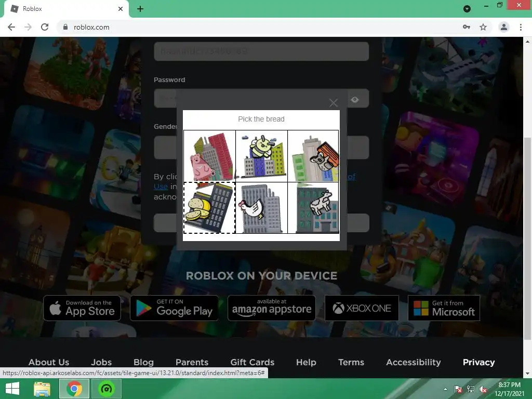Toggle password visibility eye icon
The height and width of the screenshot is (399, 532).
(x=355, y=99)
